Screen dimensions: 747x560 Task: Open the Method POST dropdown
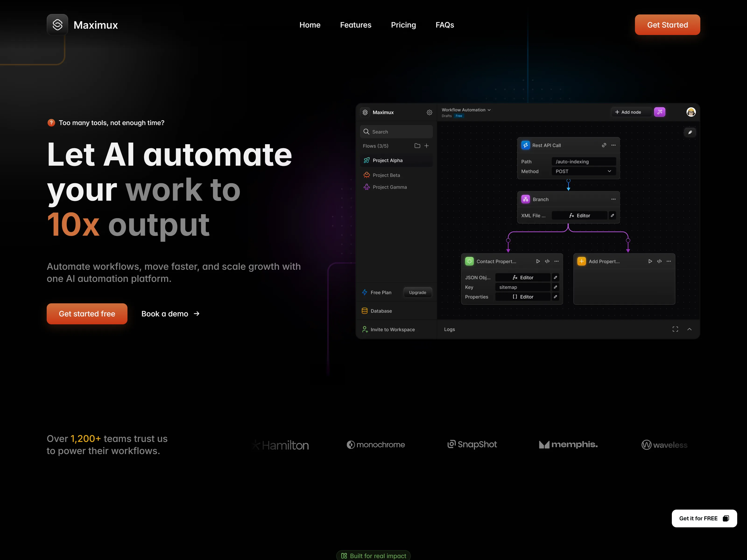(584, 171)
